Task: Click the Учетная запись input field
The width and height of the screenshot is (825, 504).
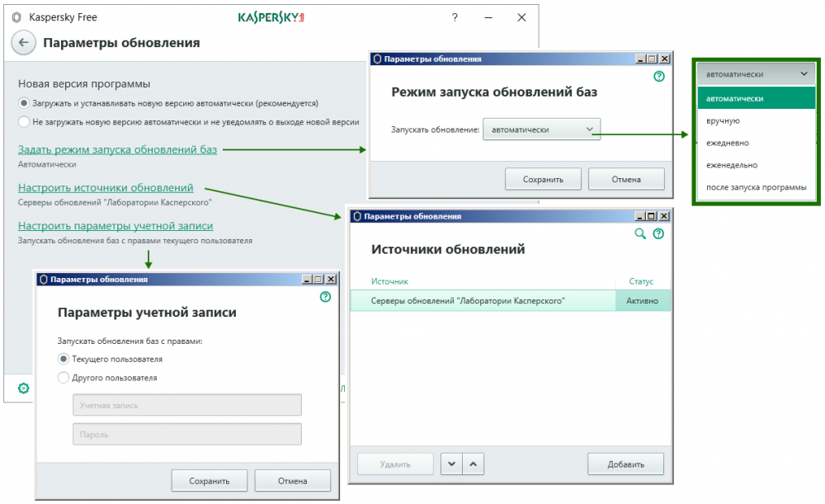Action: [186, 404]
